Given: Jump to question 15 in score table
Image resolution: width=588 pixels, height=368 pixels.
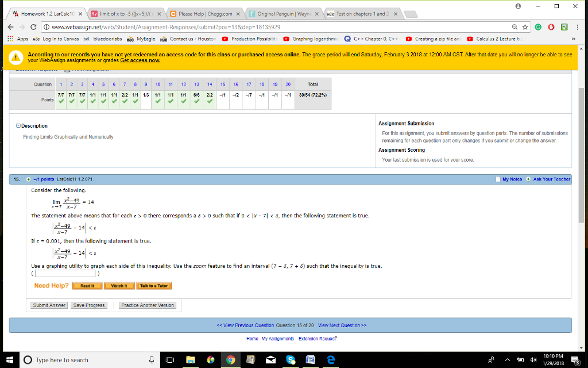Looking at the screenshot, I should (223, 84).
